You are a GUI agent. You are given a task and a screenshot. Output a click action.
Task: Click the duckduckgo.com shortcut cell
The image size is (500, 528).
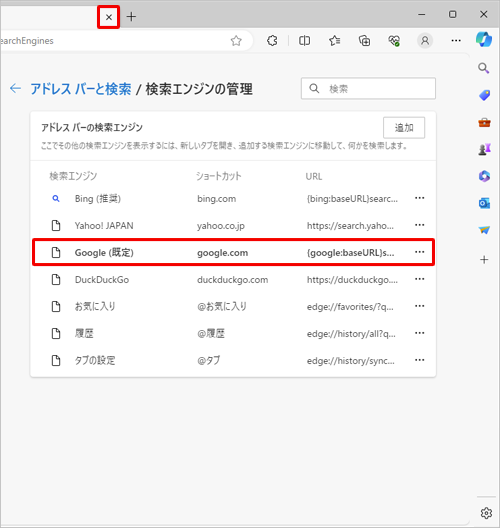click(x=233, y=280)
